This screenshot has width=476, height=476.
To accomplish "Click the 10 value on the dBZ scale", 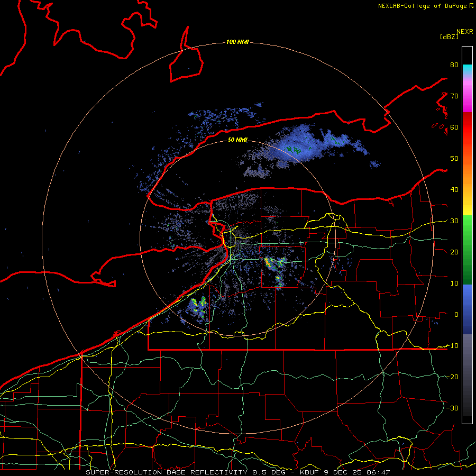I will (454, 283).
